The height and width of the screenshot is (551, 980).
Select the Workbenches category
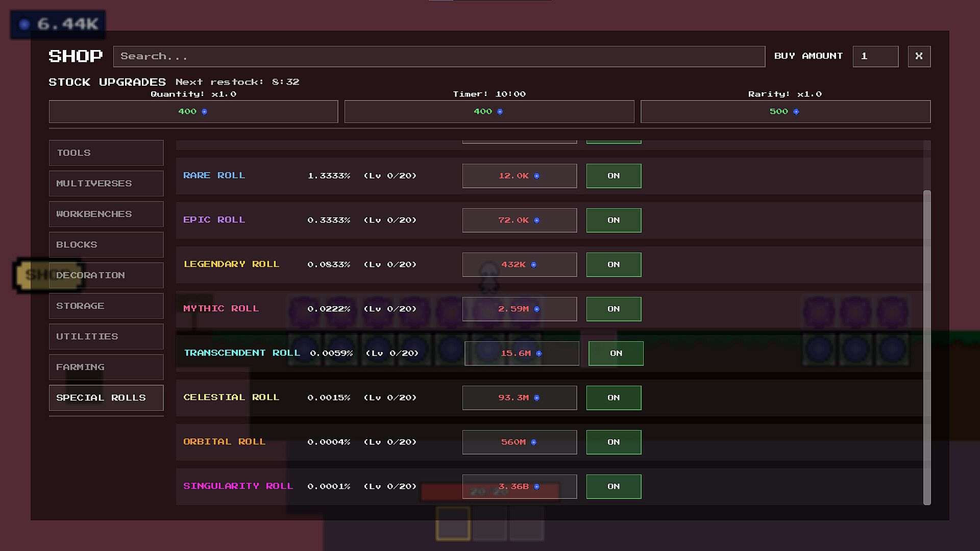[x=106, y=214]
